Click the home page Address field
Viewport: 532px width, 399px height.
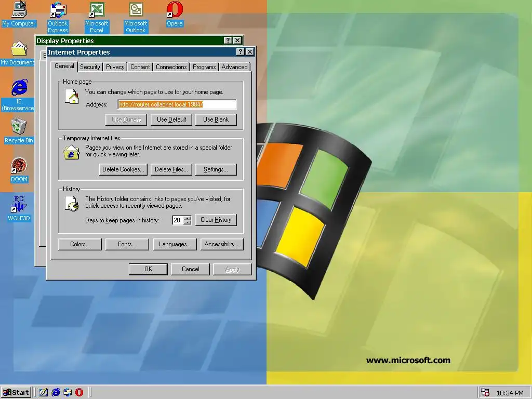177,104
